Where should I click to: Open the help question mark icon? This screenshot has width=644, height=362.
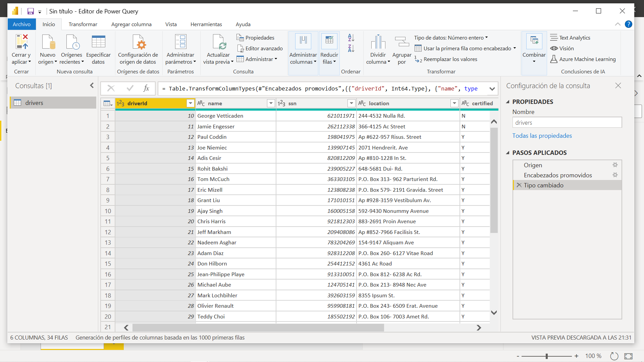629,24
